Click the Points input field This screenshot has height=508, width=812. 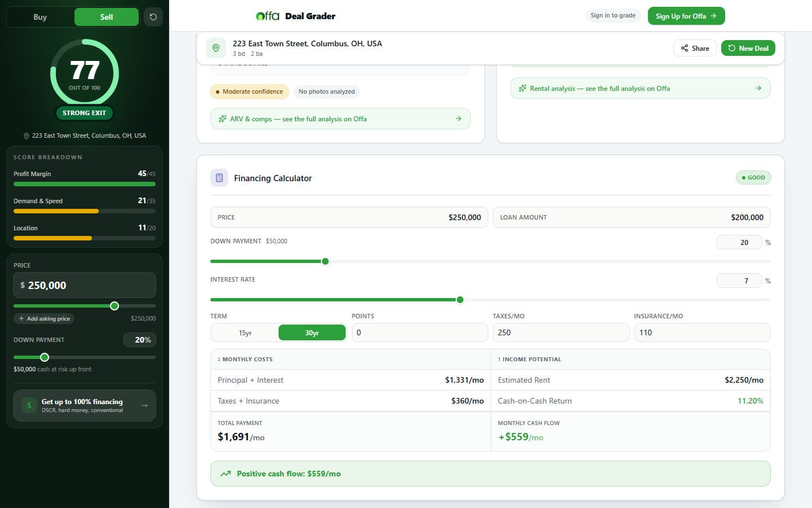pyautogui.click(x=420, y=332)
